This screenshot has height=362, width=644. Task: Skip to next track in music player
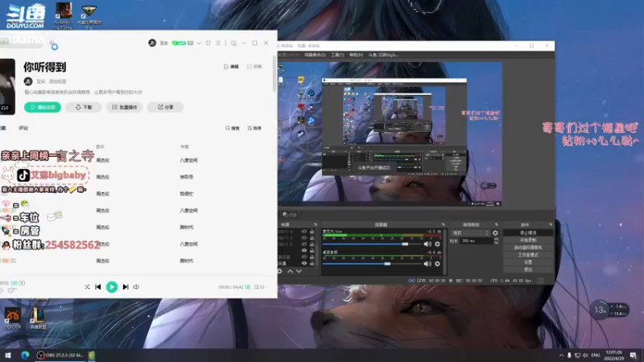126,287
